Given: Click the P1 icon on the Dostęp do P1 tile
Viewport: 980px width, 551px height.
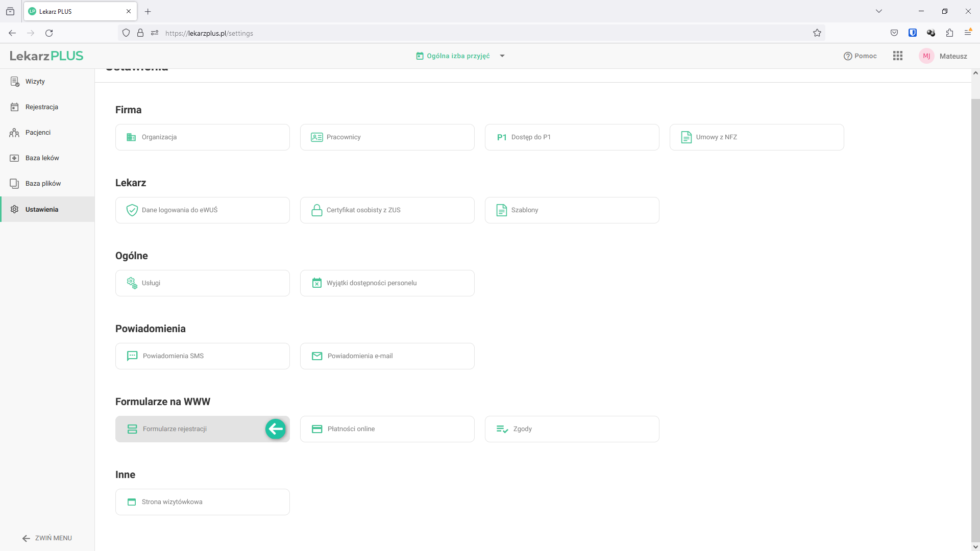Looking at the screenshot, I should [x=501, y=137].
